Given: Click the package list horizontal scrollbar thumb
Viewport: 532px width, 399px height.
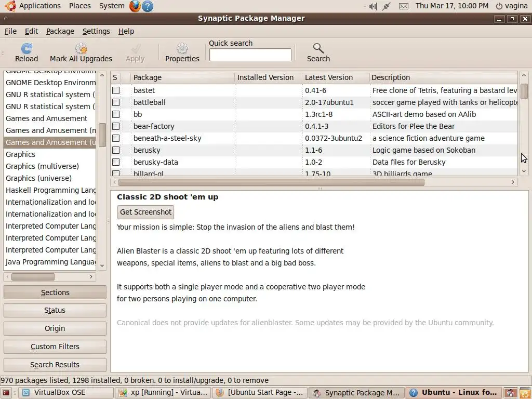Looking at the screenshot, I should pos(271,182).
